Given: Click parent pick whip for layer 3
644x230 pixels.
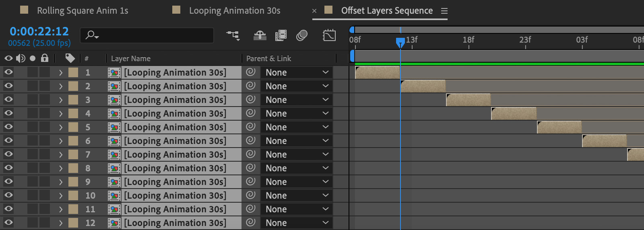Looking at the screenshot, I should click(x=251, y=99).
